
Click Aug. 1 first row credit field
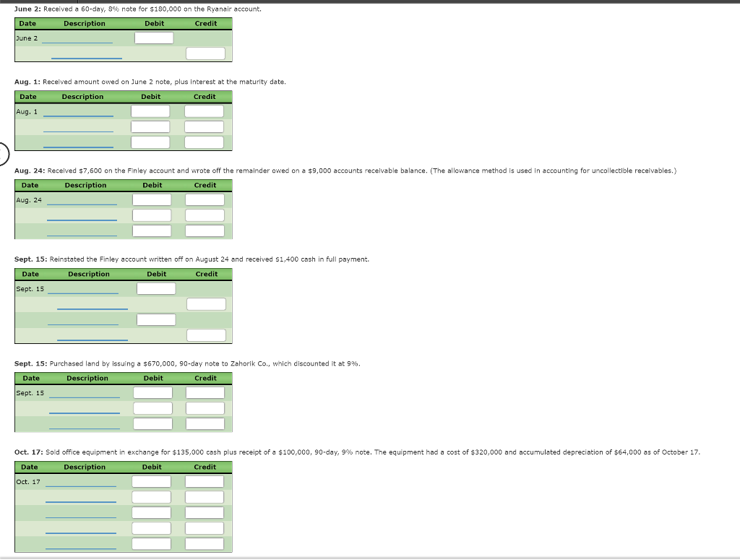click(x=204, y=111)
